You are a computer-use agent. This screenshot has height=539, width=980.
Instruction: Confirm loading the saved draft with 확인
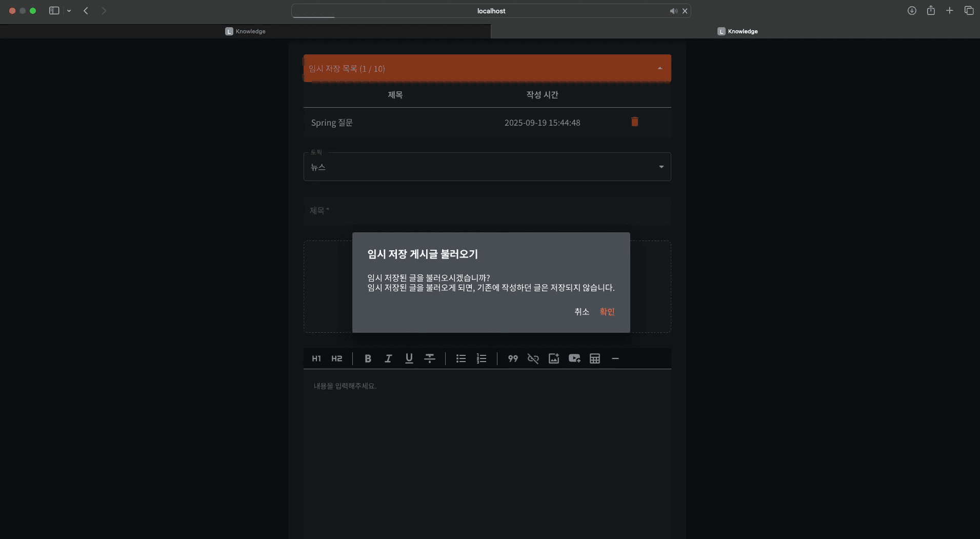click(607, 312)
